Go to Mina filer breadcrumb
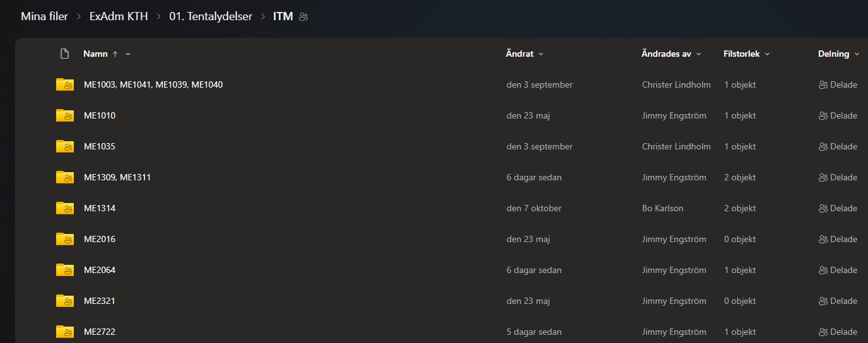The width and height of the screenshot is (868, 343). (x=44, y=16)
